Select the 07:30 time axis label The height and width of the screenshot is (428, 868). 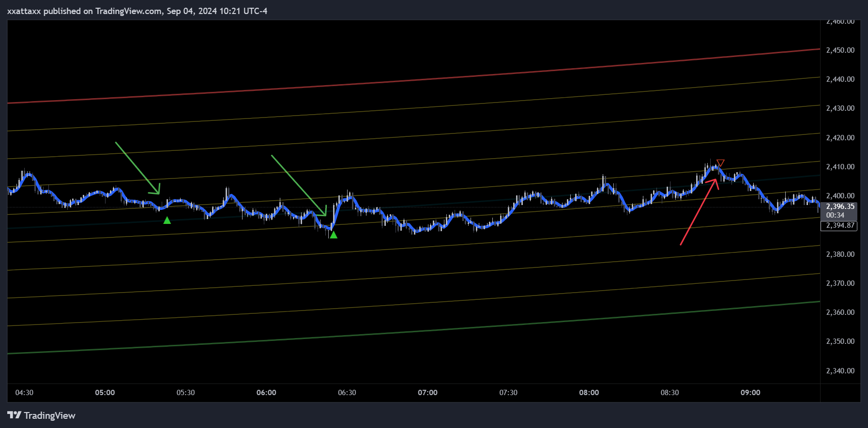coord(508,393)
